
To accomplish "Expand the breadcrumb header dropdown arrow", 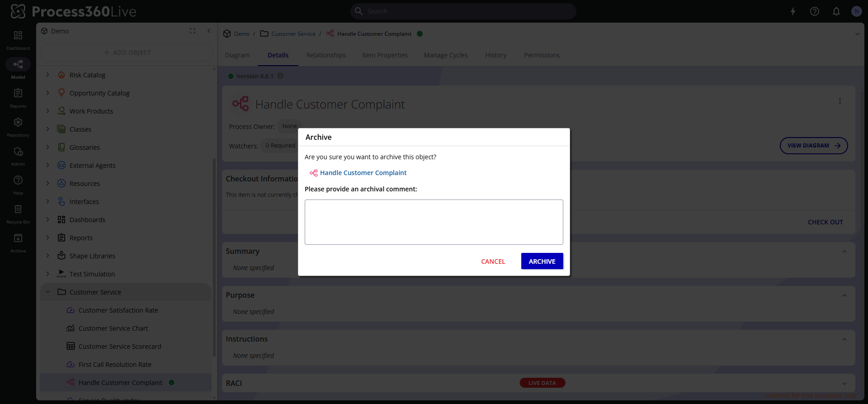I will click(857, 34).
